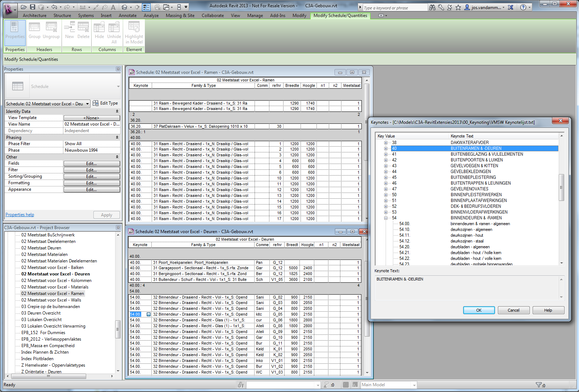
Task: Click Help in the Keynotes dialog
Action: [548, 310]
